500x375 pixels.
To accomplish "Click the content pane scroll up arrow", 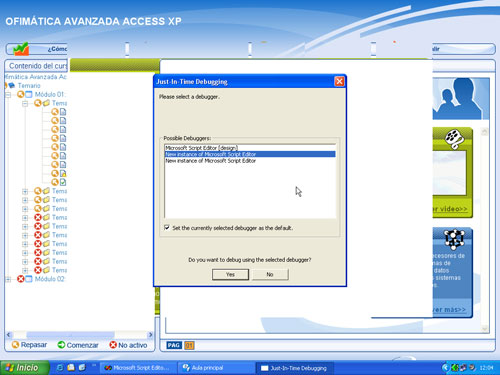I will pos(484,132).
